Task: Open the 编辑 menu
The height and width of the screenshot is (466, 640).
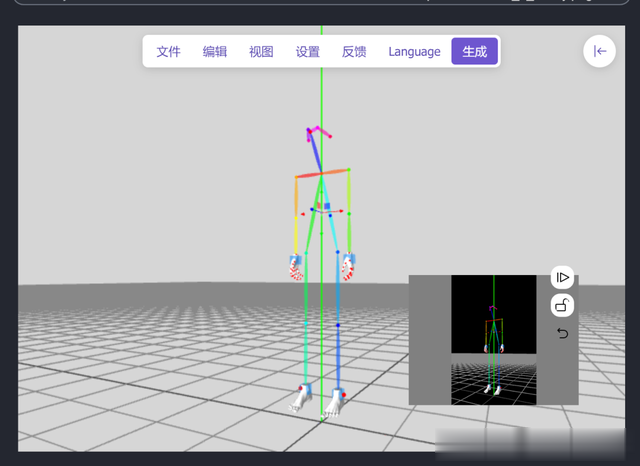Action: [x=215, y=51]
